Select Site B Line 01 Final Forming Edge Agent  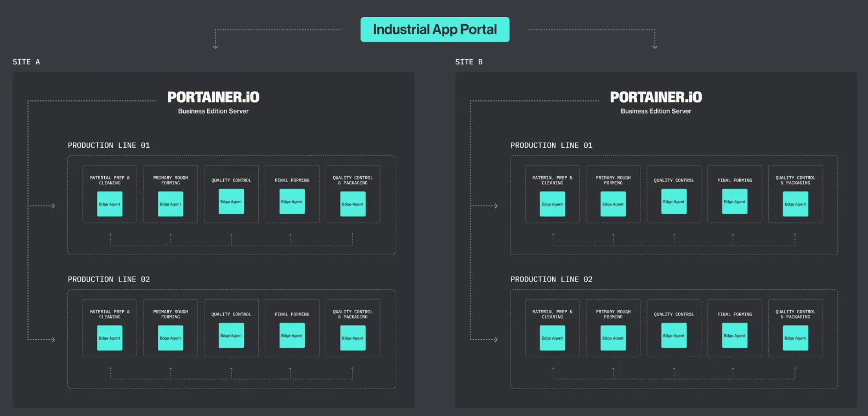[x=735, y=201]
